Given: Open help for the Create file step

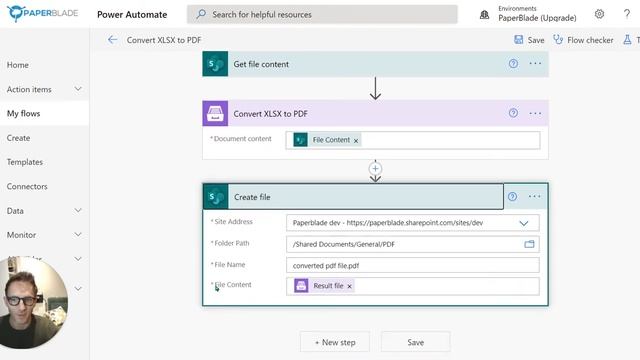Looking at the screenshot, I should point(512,197).
